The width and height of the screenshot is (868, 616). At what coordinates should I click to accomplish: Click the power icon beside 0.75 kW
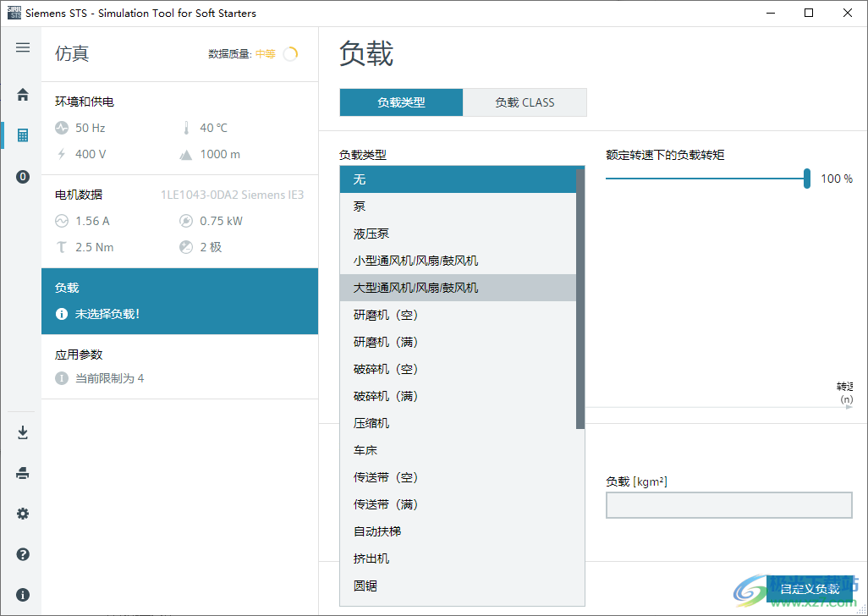tap(186, 221)
